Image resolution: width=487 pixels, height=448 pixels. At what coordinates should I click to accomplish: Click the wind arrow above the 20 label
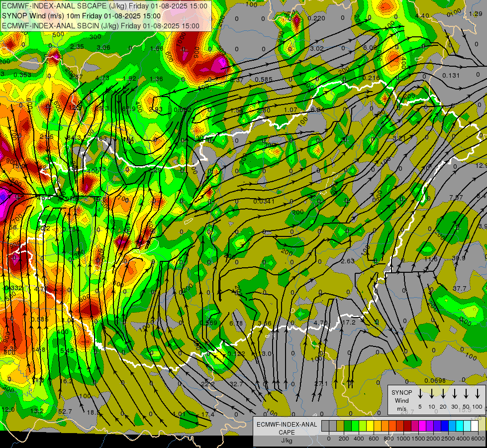[443, 394]
